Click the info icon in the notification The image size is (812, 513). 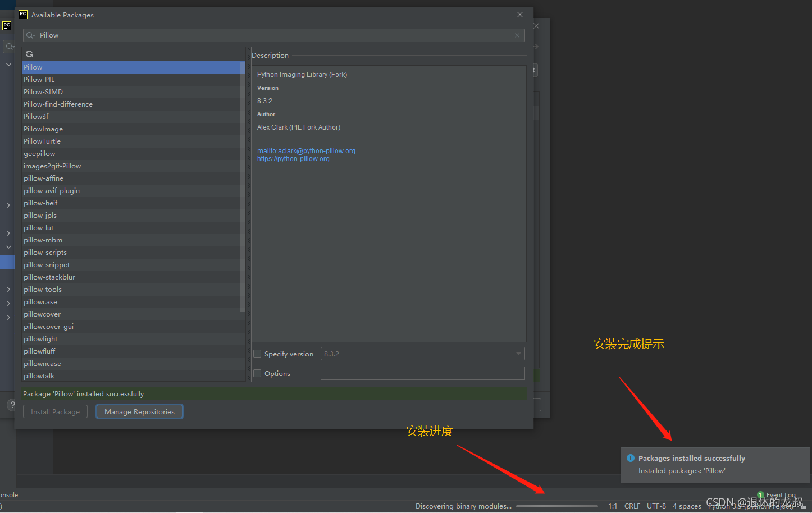630,458
